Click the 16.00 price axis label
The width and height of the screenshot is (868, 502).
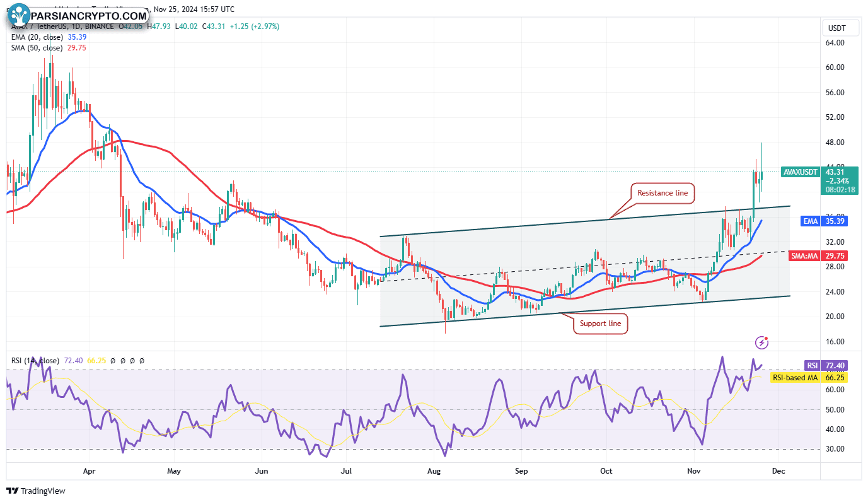click(836, 342)
